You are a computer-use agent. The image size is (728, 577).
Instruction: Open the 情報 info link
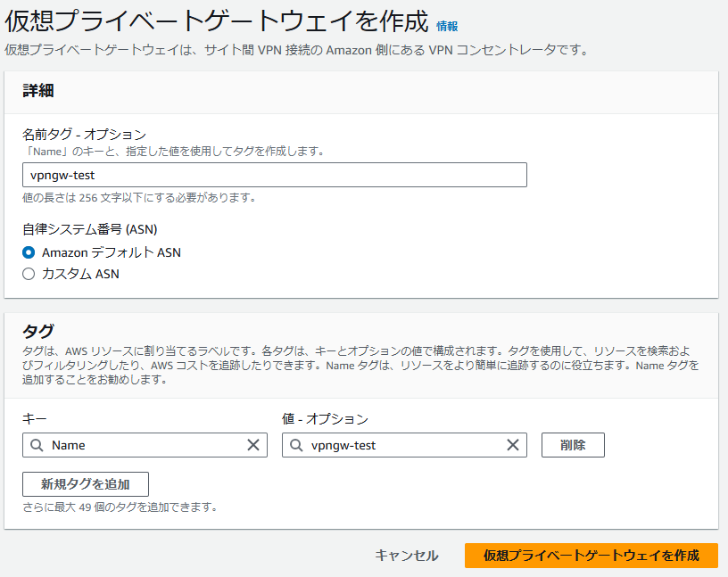click(x=447, y=27)
